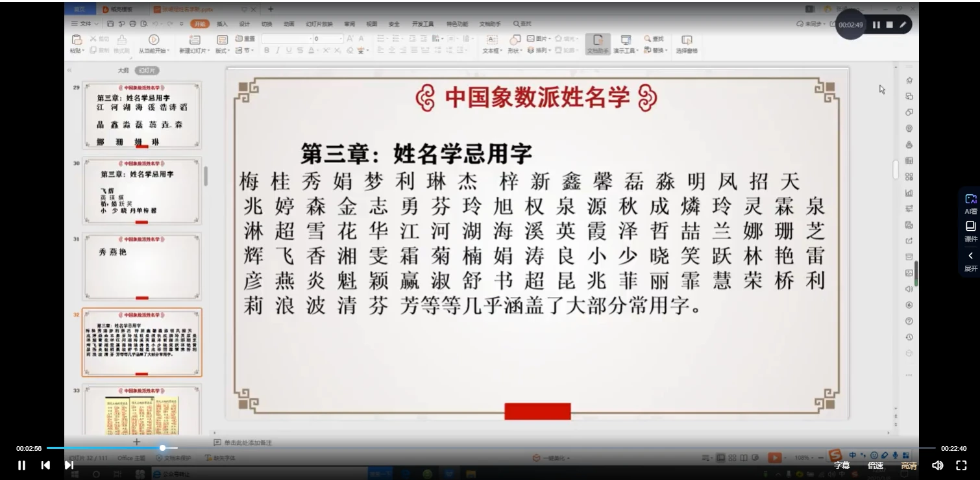980x480 pixels.
Task: Open the 课件 courseware panel
Action: click(x=970, y=231)
